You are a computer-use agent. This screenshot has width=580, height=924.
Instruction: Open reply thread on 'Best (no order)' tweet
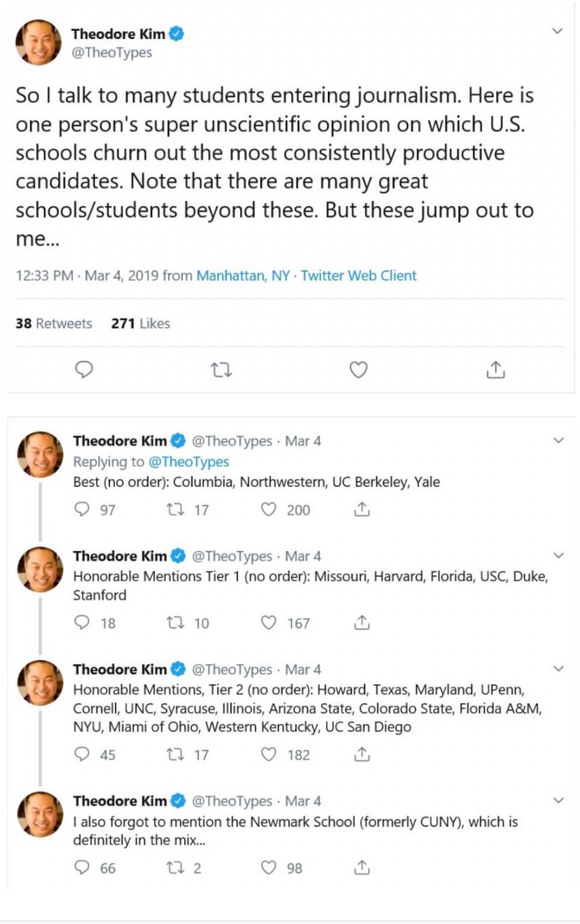click(81, 510)
